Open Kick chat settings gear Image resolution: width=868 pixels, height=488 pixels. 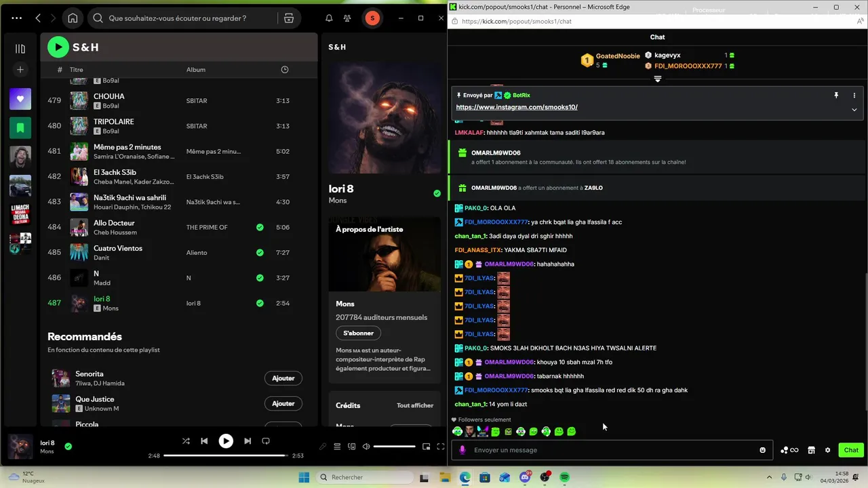click(827, 450)
